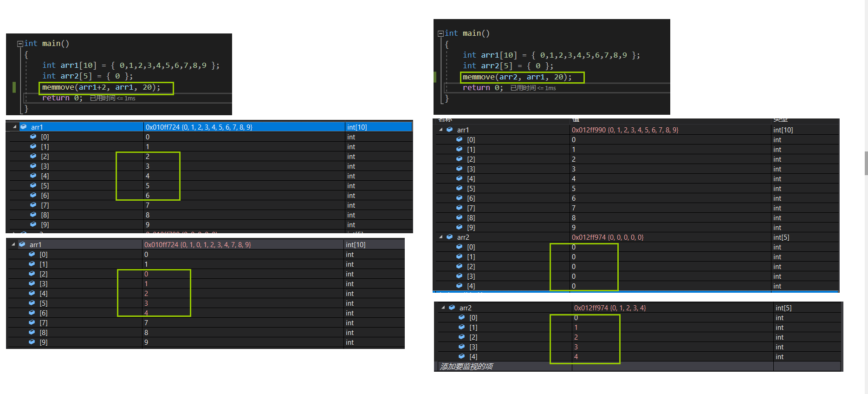
Task: Click variable icon of arr2 {0, 0, 0, 0, 0}
Action: pyautogui.click(x=449, y=237)
